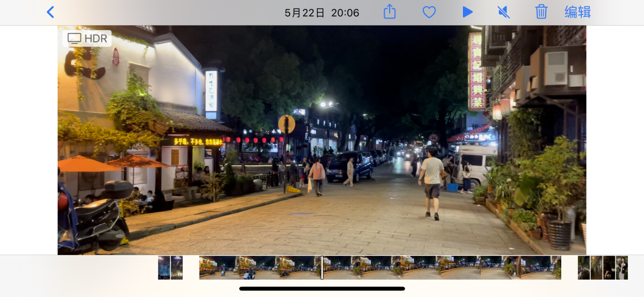Viewport: 644px width, 297px height.
Task: Open the third thumbnail right of the scrubber
Action: pos(609,267)
